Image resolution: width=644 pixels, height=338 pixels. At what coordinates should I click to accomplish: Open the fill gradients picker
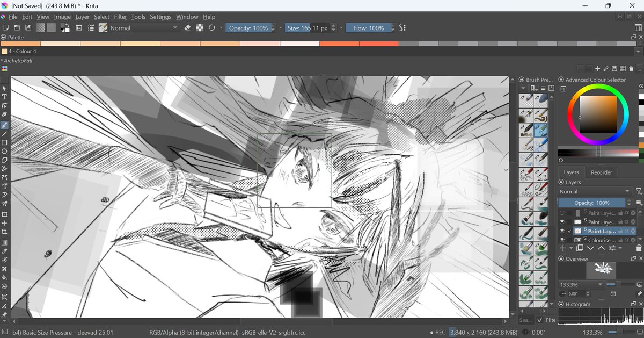[40, 28]
